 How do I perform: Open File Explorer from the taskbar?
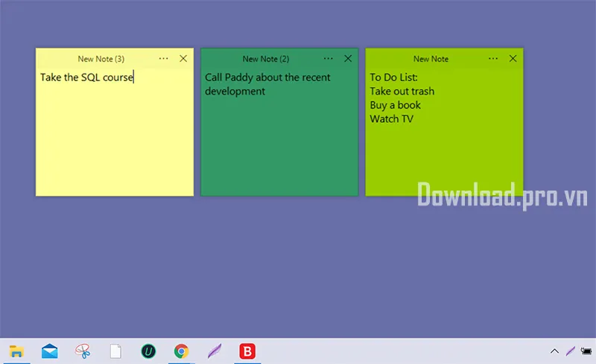pos(16,351)
